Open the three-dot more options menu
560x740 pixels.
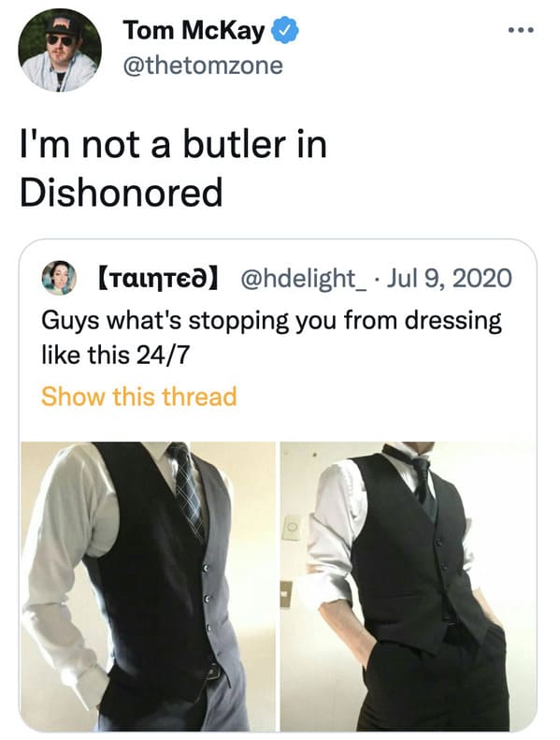(521, 30)
